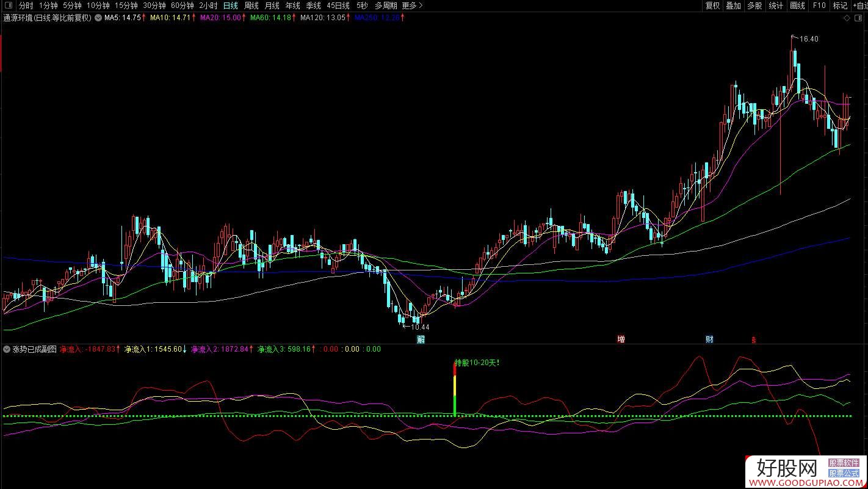Image resolution: width=868 pixels, height=489 pixels.
Task: Select the 60分钟 period tab
Action: point(182,5)
